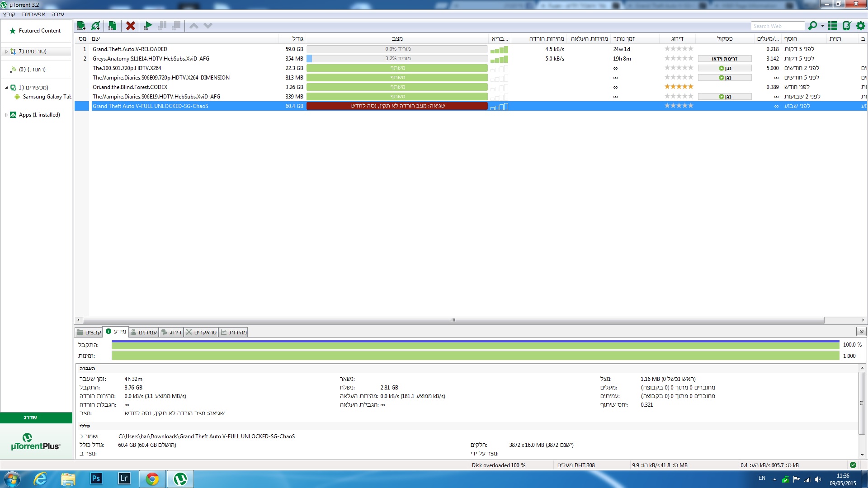Click Move Down Queue arrow icon
This screenshot has width=868, height=488.
[x=208, y=26]
